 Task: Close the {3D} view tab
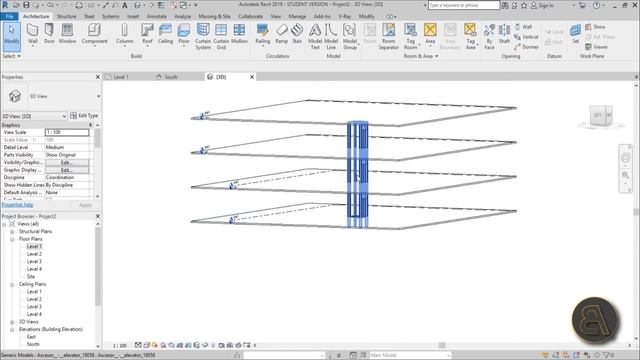pos(252,77)
